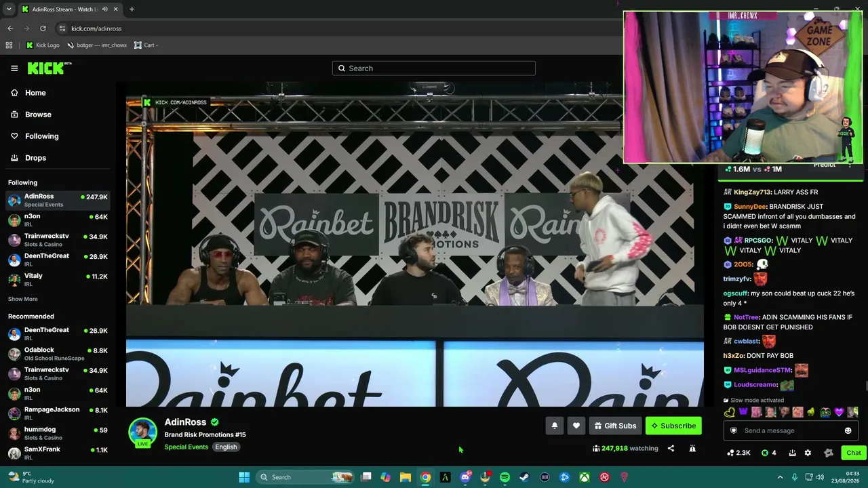This screenshot has height=488, width=868.
Task: Open the Chrome apps grid shortcut
Action: point(9,45)
